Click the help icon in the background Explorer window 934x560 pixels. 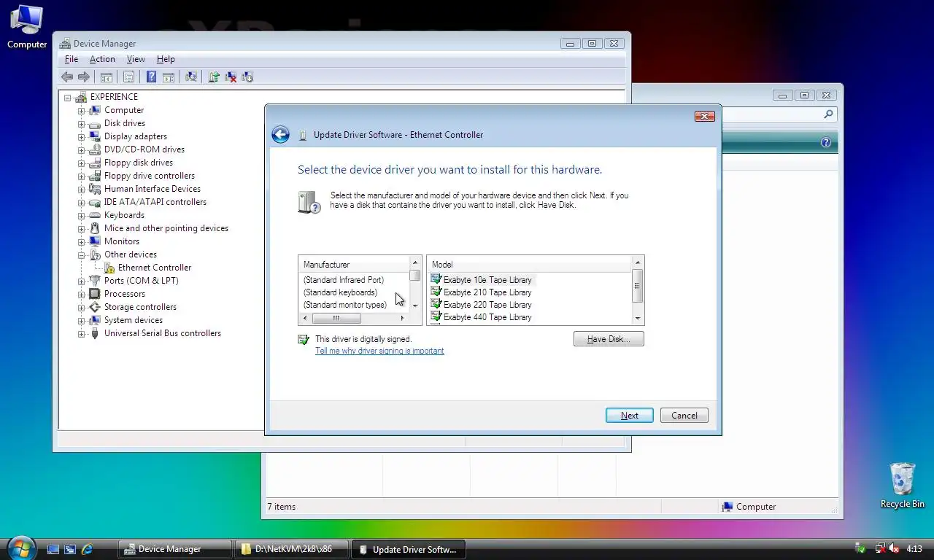pyautogui.click(x=826, y=142)
